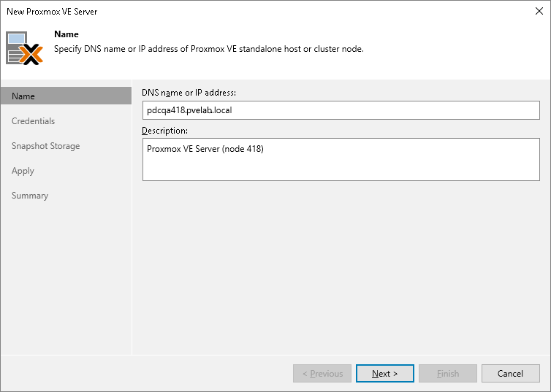
Task: Click the 'Description:' label
Action: [x=165, y=131]
